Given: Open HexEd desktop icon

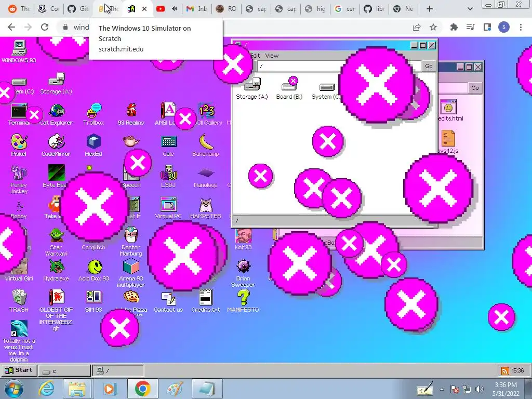Looking at the screenshot, I should click(x=94, y=145).
